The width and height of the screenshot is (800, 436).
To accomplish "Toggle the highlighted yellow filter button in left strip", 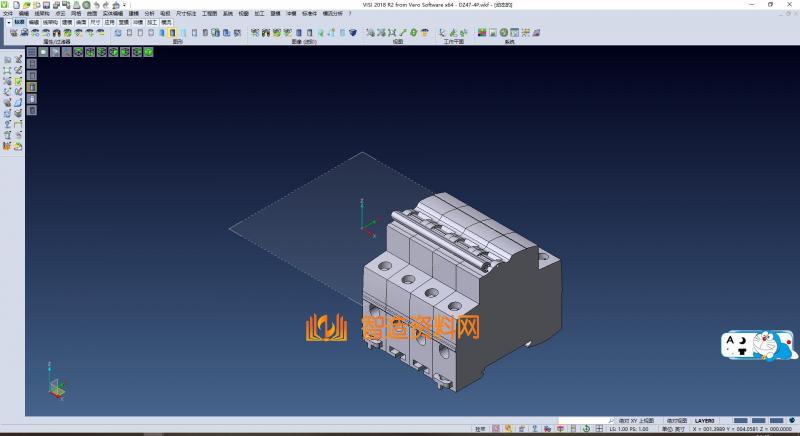I will tap(31, 87).
